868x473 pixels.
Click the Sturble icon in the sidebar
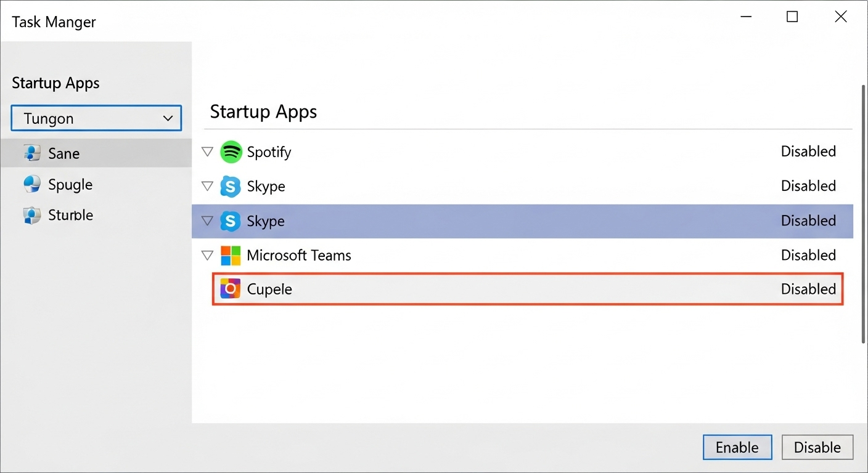point(31,215)
